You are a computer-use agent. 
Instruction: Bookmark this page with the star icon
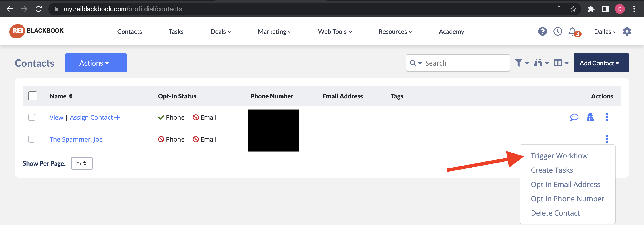[x=573, y=9]
